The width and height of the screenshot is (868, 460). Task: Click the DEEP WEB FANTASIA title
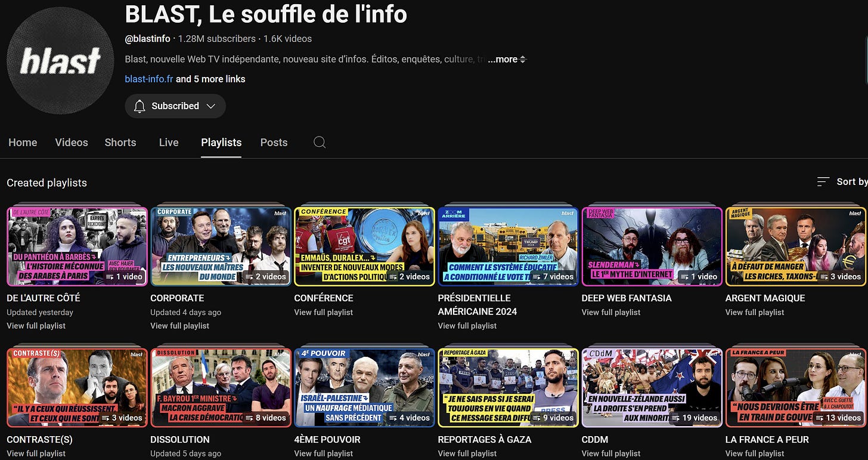tap(627, 298)
